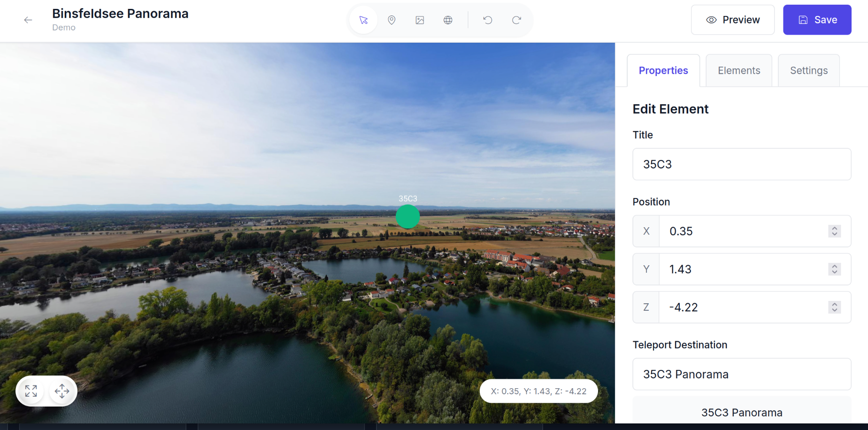Select the cursor pointer tool

pyautogui.click(x=363, y=20)
